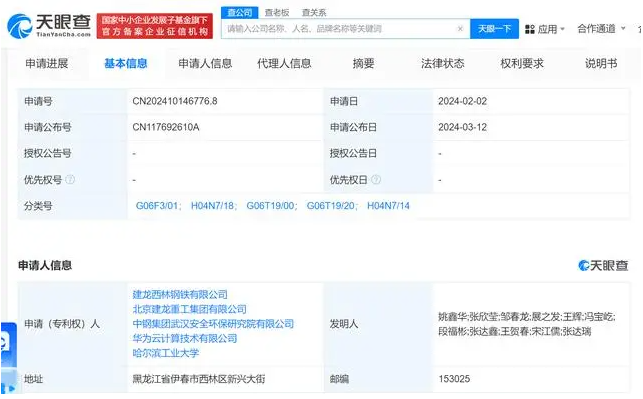Select the 基本信息 tab
643x399 pixels.
pos(125,64)
